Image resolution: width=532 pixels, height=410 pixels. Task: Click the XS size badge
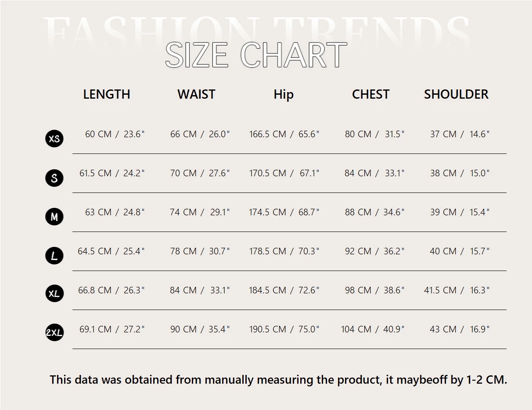(x=54, y=139)
